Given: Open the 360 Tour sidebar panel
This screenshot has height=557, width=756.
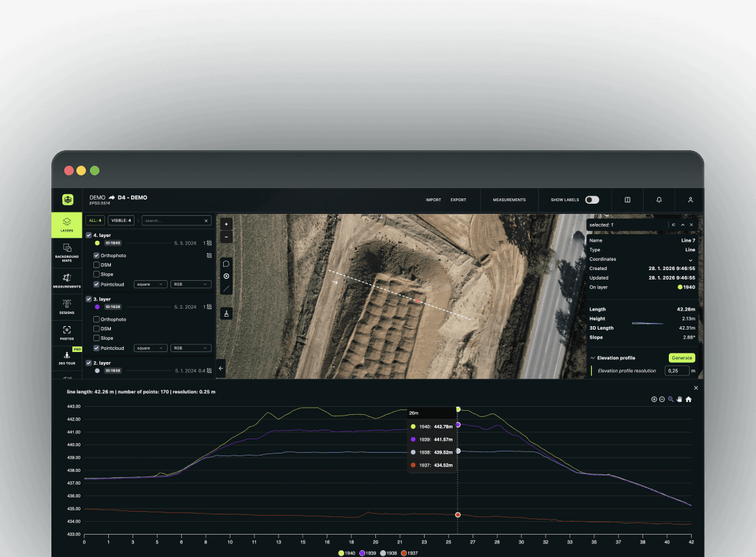Looking at the screenshot, I should tap(67, 358).
